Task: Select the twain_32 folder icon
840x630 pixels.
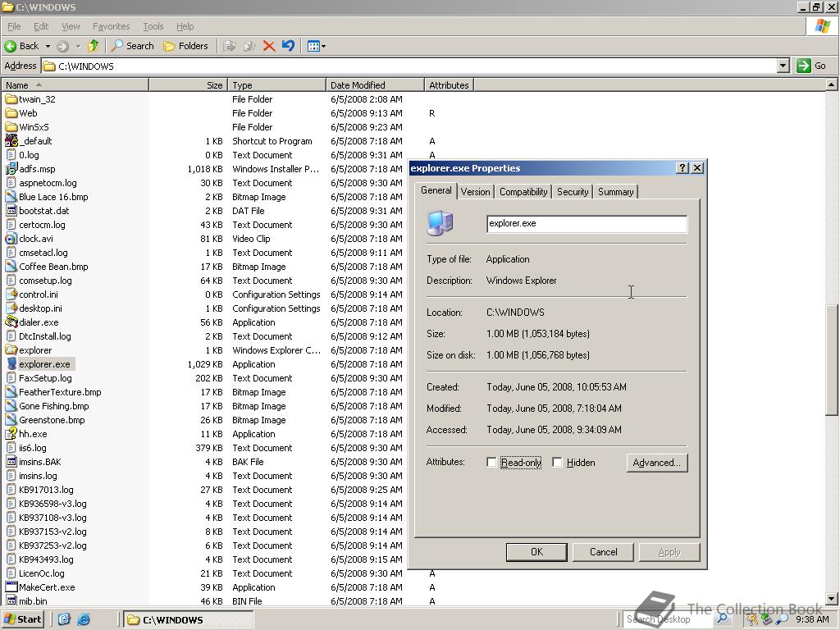Action: [x=11, y=99]
